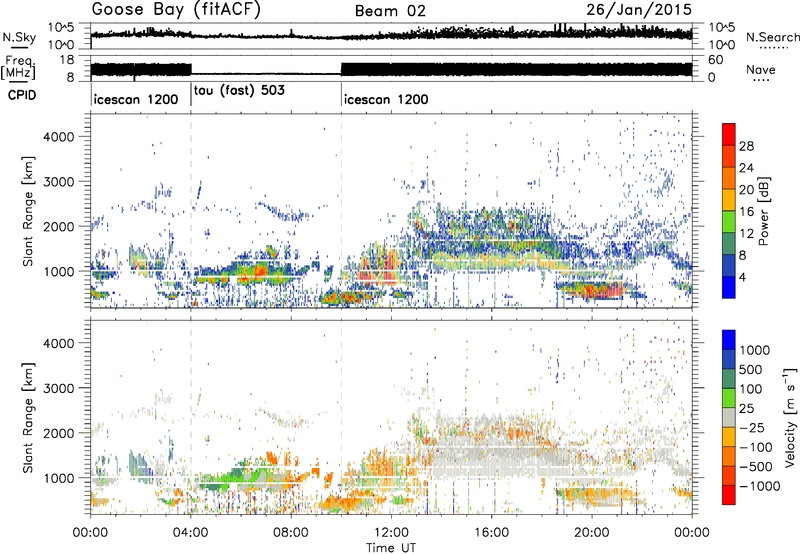Click the 'tou (fast) 503' CPID label

[239, 90]
